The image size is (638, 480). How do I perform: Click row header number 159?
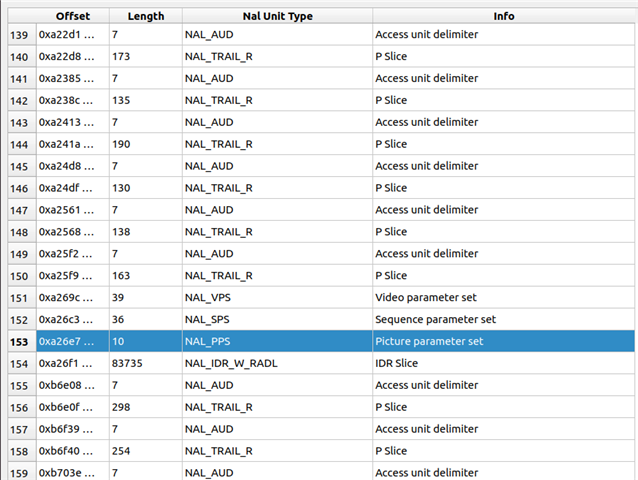coord(18,472)
